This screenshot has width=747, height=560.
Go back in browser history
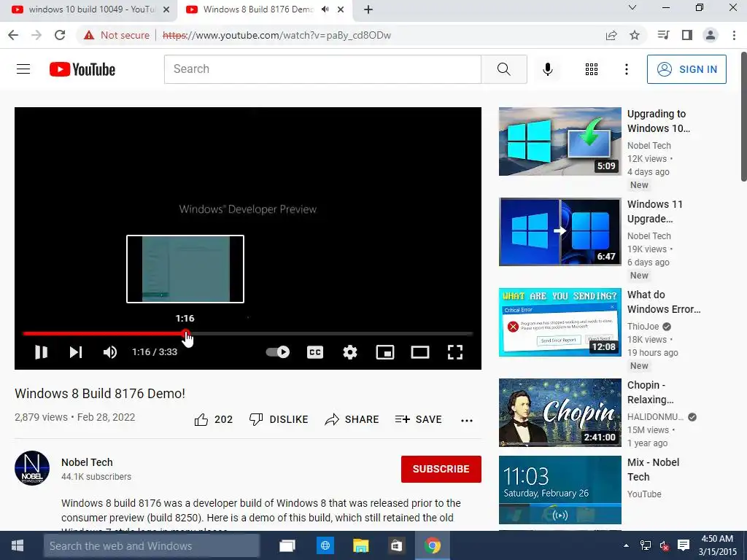pyautogui.click(x=13, y=35)
